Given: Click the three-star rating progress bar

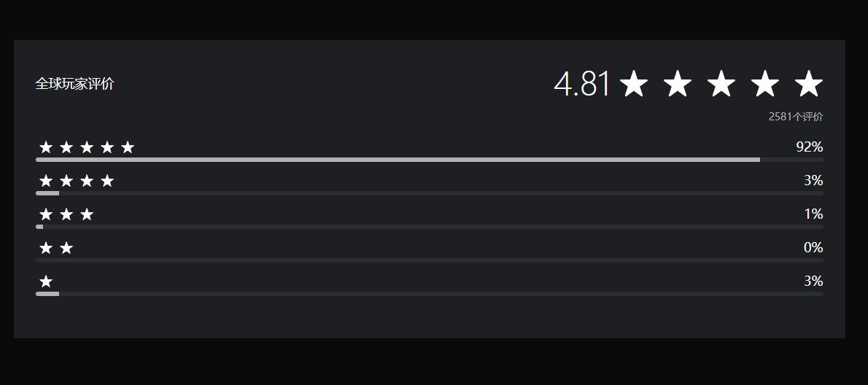Looking at the screenshot, I should 429,227.
